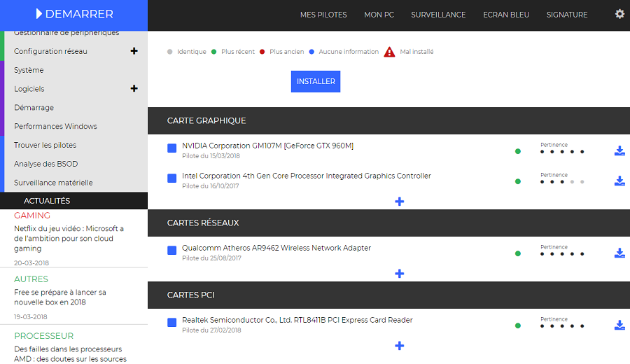
Task: Open Trouver les pilotes sidebar entry
Action: coord(45,145)
